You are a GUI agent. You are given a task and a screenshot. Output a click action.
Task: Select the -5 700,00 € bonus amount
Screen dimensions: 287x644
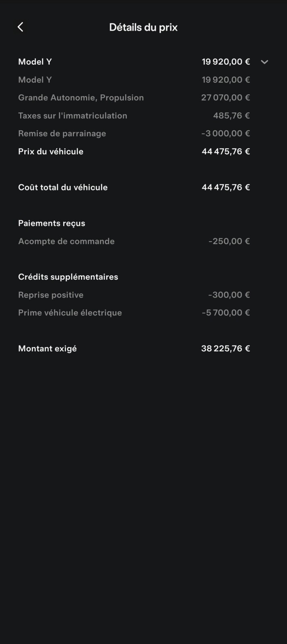[x=226, y=313]
